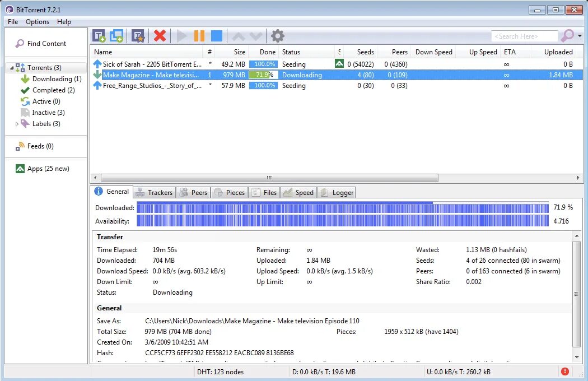Stop the selected torrent
The width and height of the screenshot is (588, 381).
coord(217,35)
